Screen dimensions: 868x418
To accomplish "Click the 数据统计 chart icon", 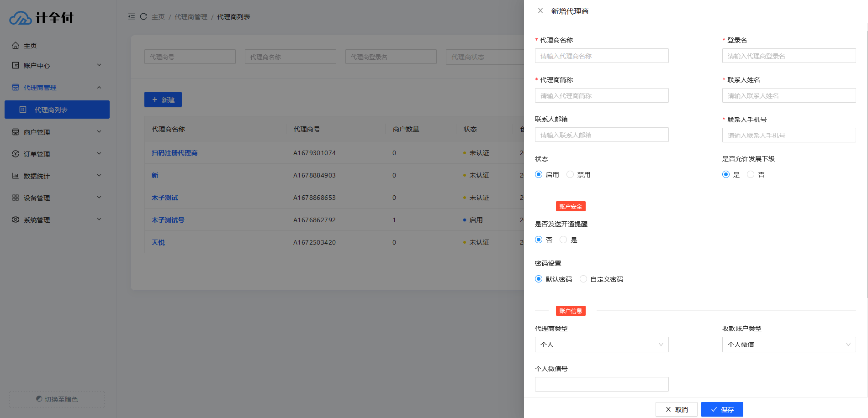I will (16, 176).
